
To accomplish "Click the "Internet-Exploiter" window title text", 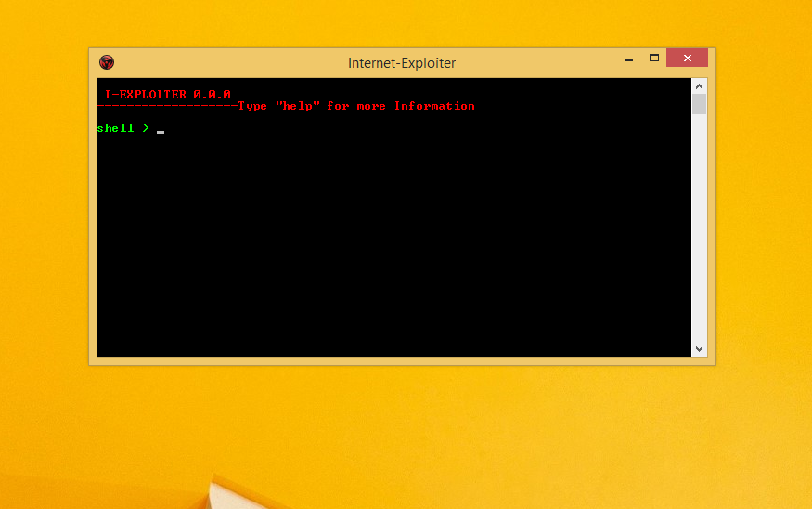I will pos(402,63).
